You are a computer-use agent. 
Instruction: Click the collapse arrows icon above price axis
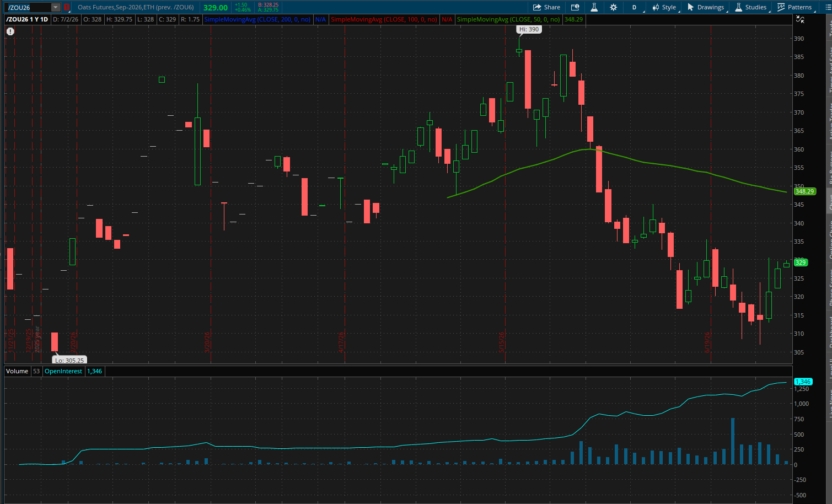pos(800,19)
